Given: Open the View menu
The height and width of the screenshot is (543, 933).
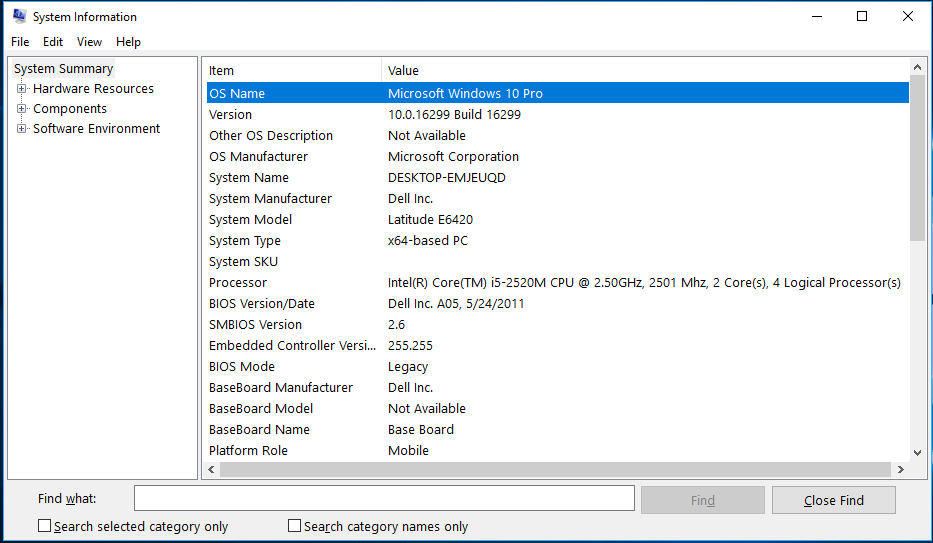Looking at the screenshot, I should tap(89, 42).
